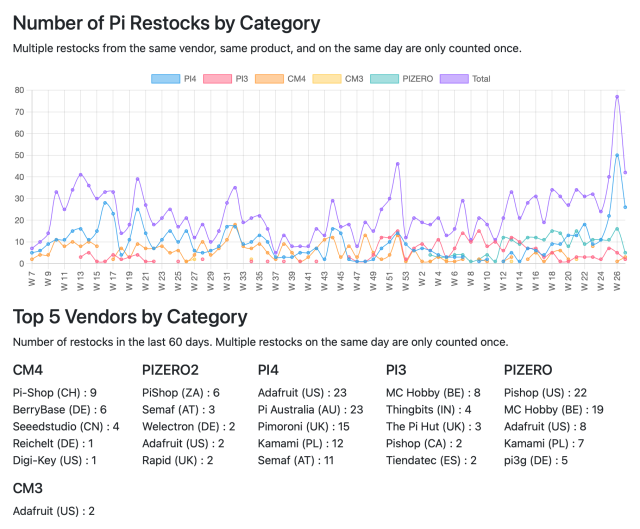Click the Total line peak at W 51
The image size is (640, 529).
(x=397, y=163)
